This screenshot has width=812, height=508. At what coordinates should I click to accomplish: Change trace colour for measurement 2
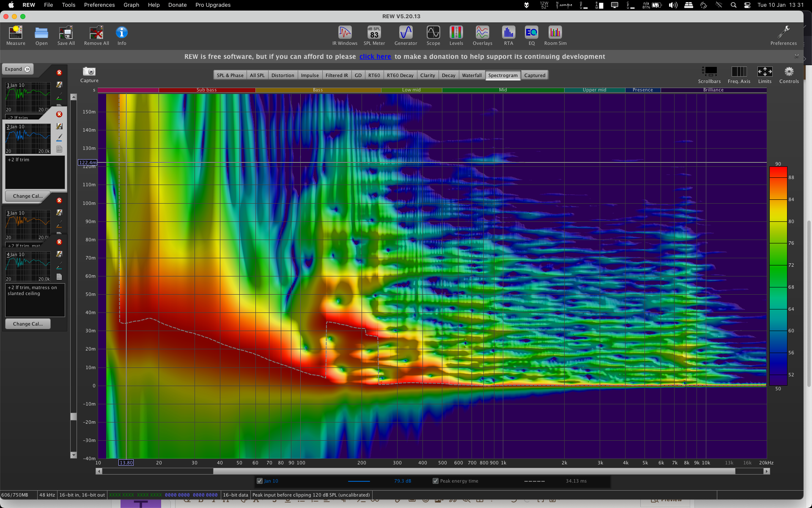tap(59, 138)
